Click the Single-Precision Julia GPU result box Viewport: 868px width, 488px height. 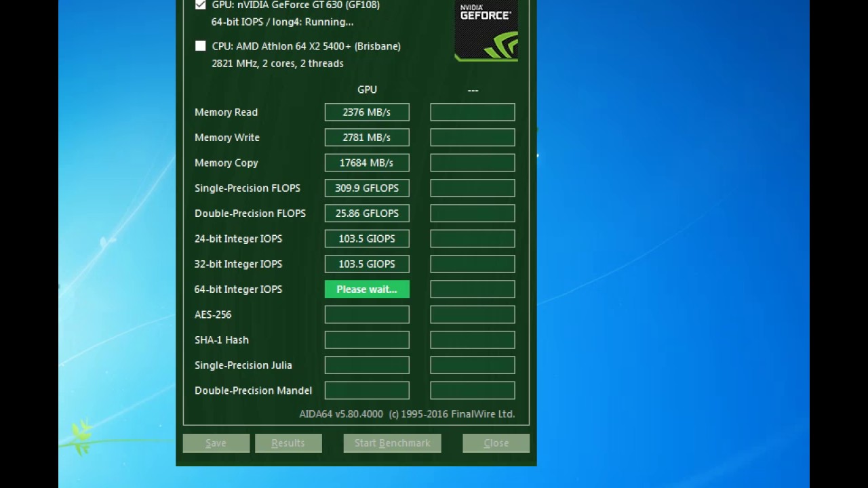(x=367, y=365)
